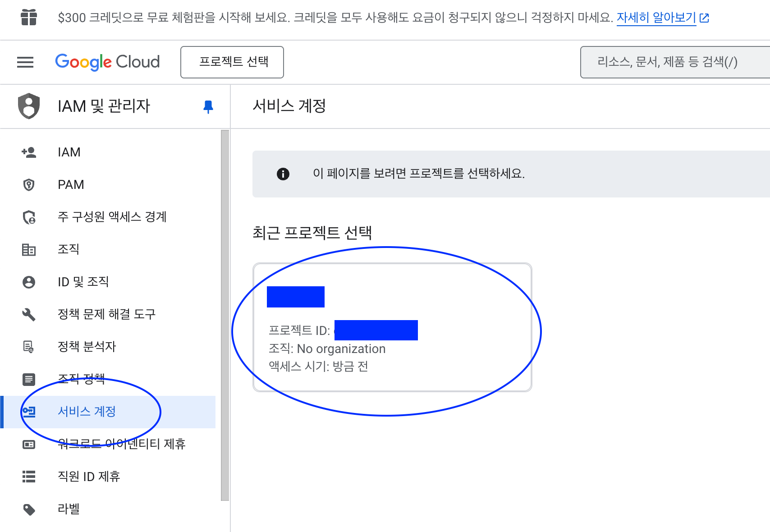Click the 조직 정책 list icon
Viewport: 770px width, 532px height.
[29, 379]
